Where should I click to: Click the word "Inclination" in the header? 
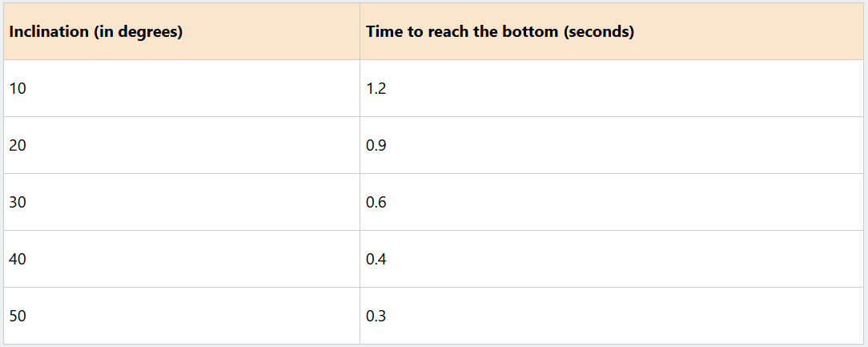(46, 32)
